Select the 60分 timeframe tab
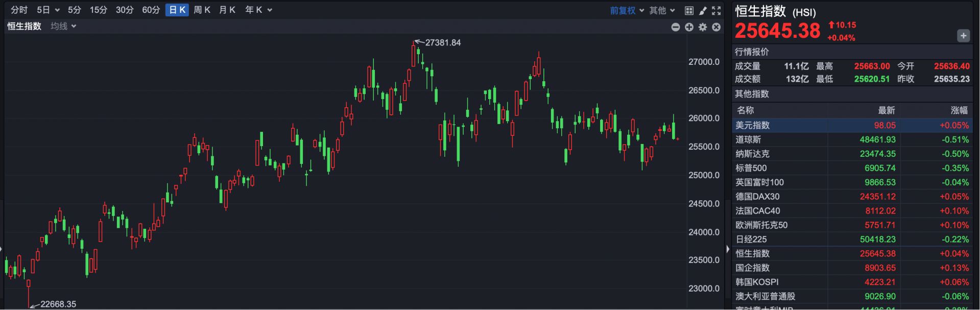Screen dimensions: 980x310 point(151,10)
